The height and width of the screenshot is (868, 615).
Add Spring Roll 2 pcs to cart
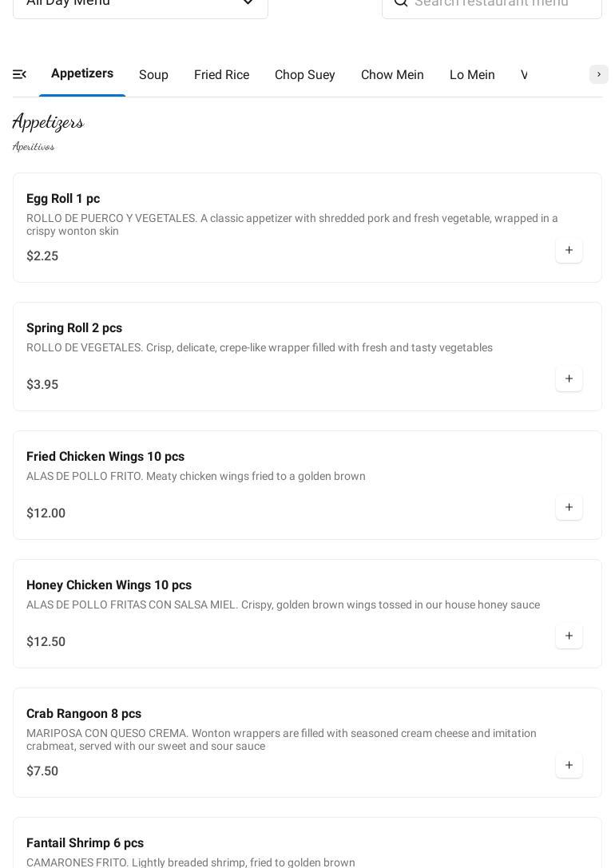coord(569,379)
